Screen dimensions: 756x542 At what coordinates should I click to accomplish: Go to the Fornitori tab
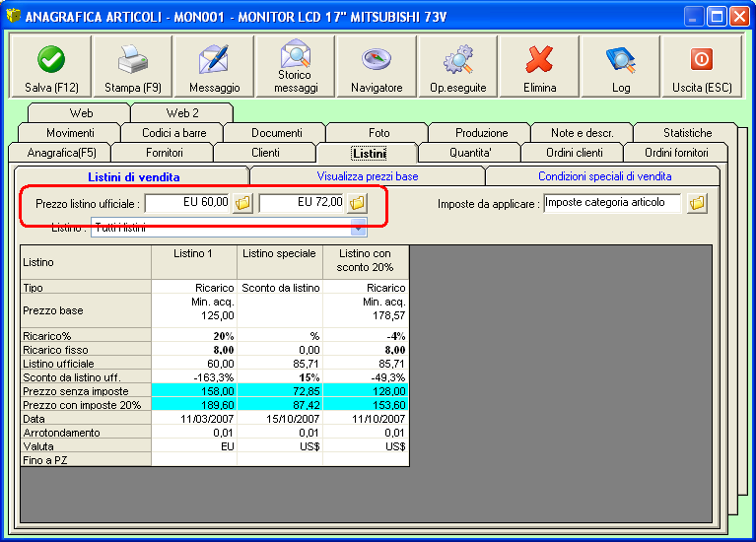click(x=164, y=153)
